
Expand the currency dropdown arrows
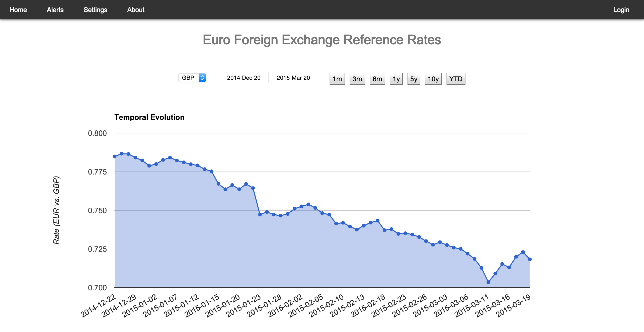202,78
